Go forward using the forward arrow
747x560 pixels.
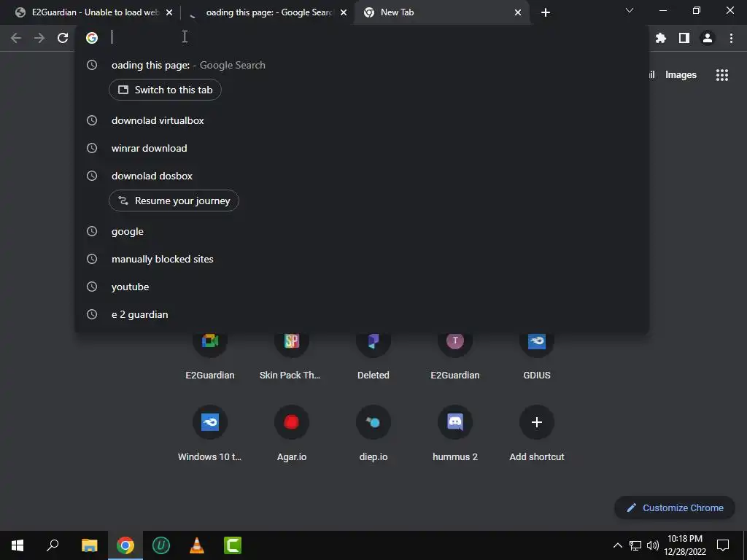point(39,38)
